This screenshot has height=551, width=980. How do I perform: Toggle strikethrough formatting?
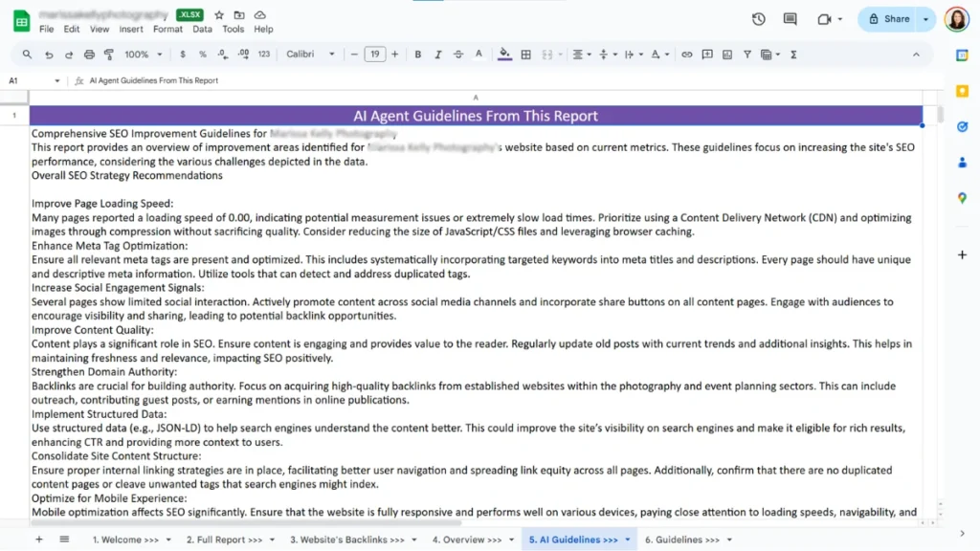click(458, 55)
